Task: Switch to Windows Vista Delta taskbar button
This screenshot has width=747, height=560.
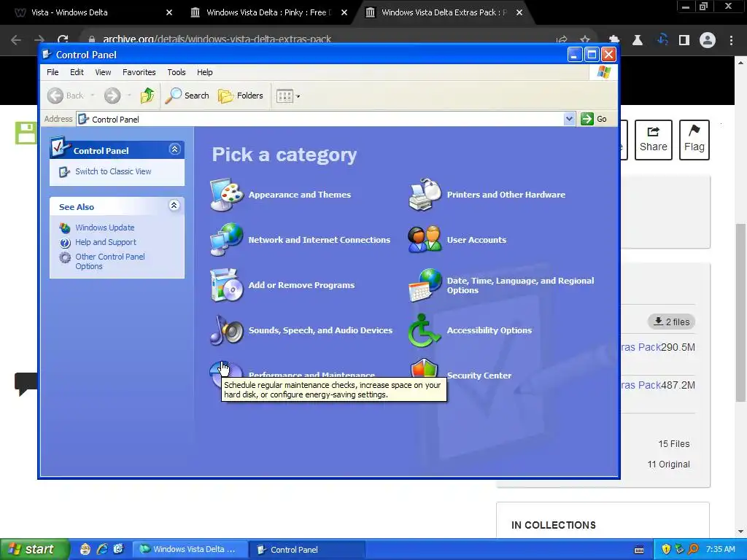Action: [x=190, y=550]
